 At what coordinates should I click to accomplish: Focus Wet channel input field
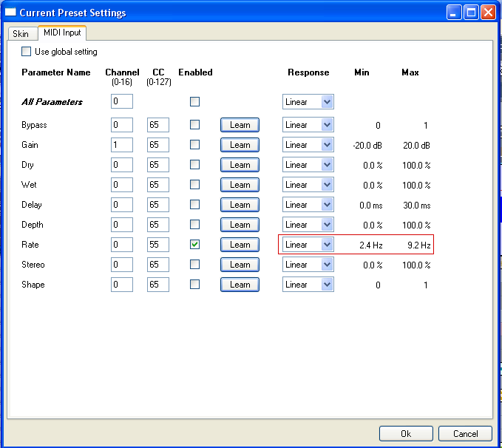click(x=122, y=185)
